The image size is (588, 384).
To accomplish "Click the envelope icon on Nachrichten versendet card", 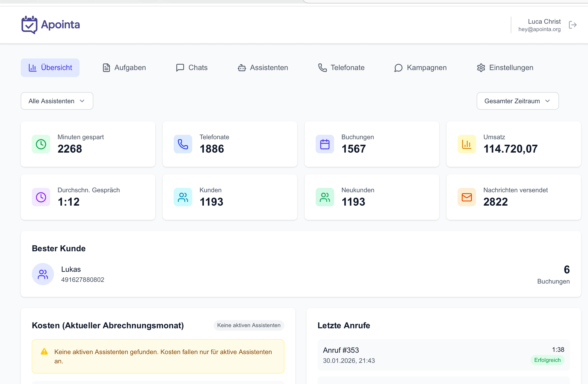I will click(466, 197).
